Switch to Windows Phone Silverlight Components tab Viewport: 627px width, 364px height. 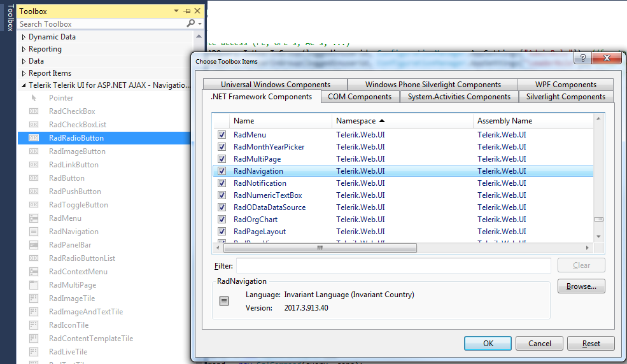tap(433, 84)
